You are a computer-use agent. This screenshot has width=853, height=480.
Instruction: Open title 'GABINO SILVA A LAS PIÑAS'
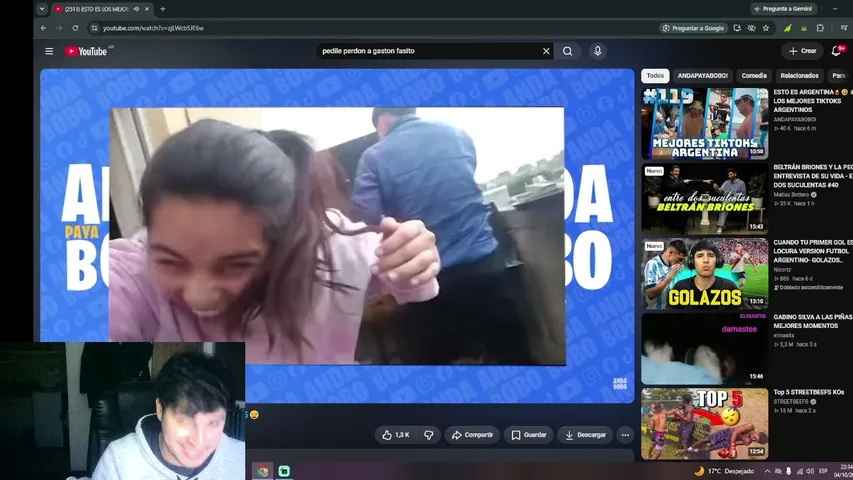click(813, 321)
